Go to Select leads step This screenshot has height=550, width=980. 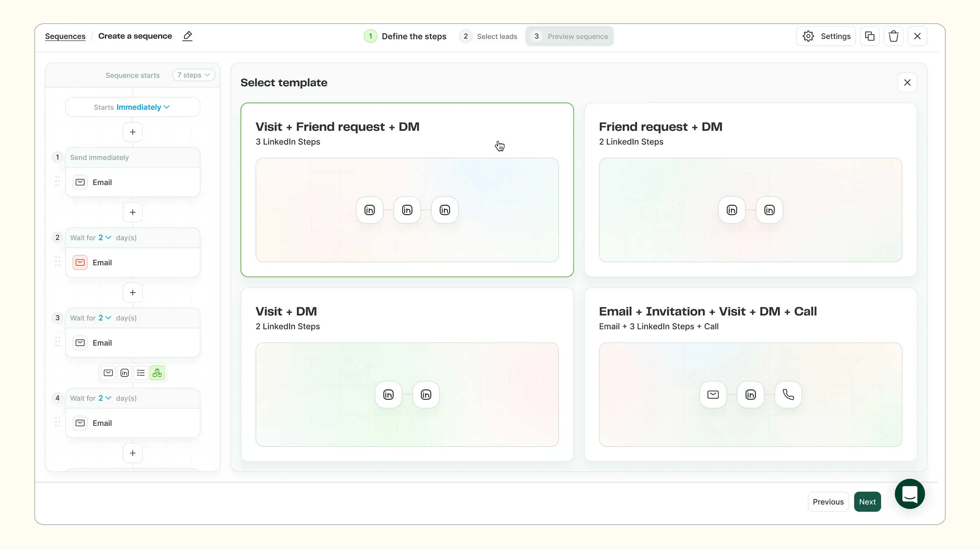pyautogui.click(x=488, y=36)
